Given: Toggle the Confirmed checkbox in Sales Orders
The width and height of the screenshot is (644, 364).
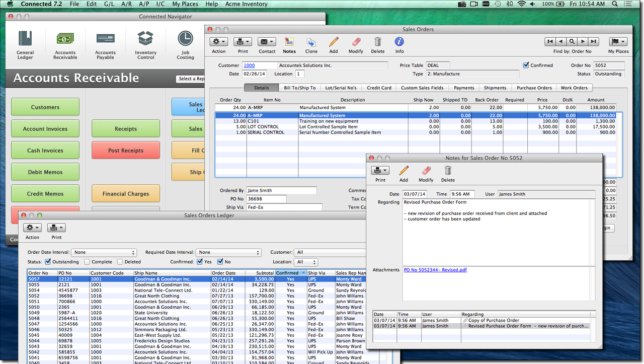Looking at the screenshot, I should tap(526, 65).
